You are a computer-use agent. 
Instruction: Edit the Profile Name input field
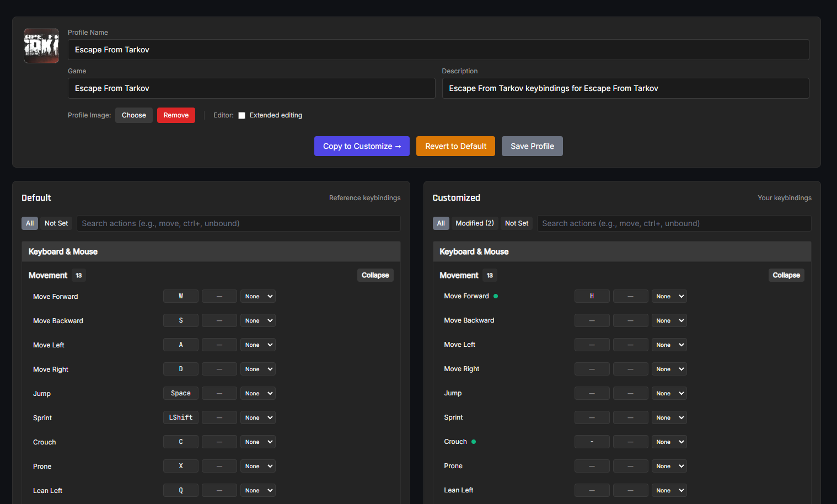(438, 50)
